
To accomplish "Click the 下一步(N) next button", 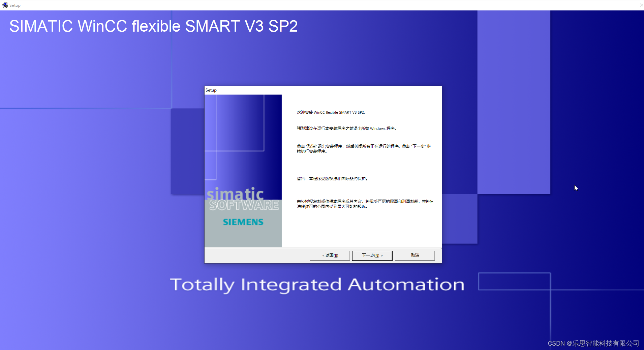I will (372, 255).
